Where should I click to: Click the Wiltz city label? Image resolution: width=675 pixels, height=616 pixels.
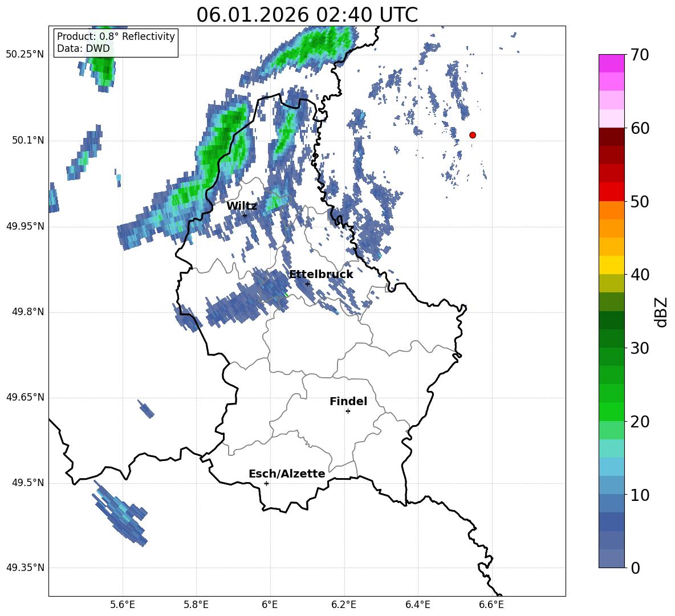(x=242, y=206)
